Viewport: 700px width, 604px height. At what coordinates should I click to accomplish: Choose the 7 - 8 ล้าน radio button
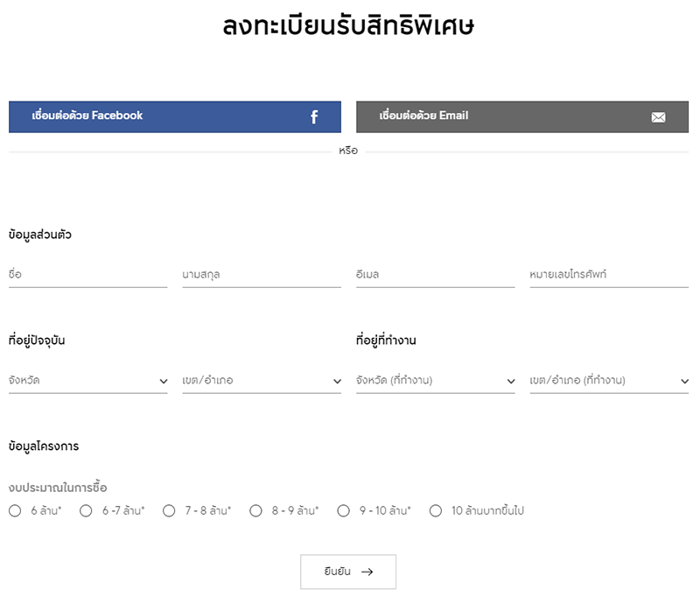[x=169, y=510]
